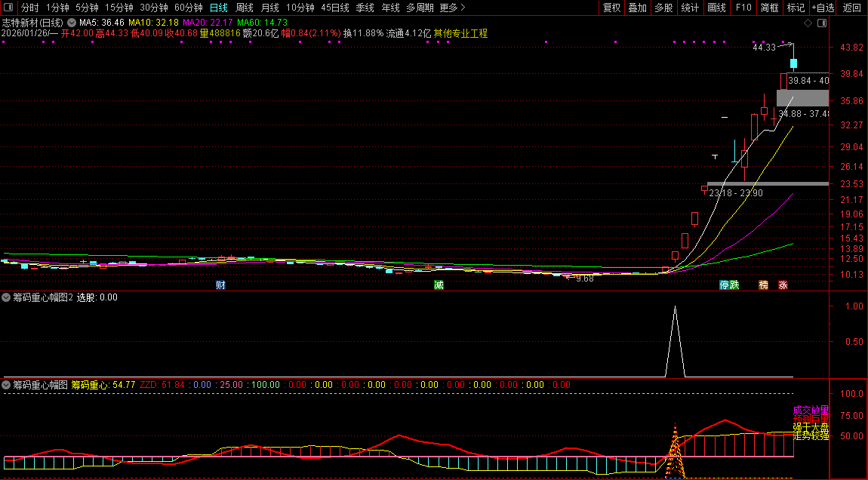Click the 9.68 low price label
868x480 pixels.
[x=584, y=278]
